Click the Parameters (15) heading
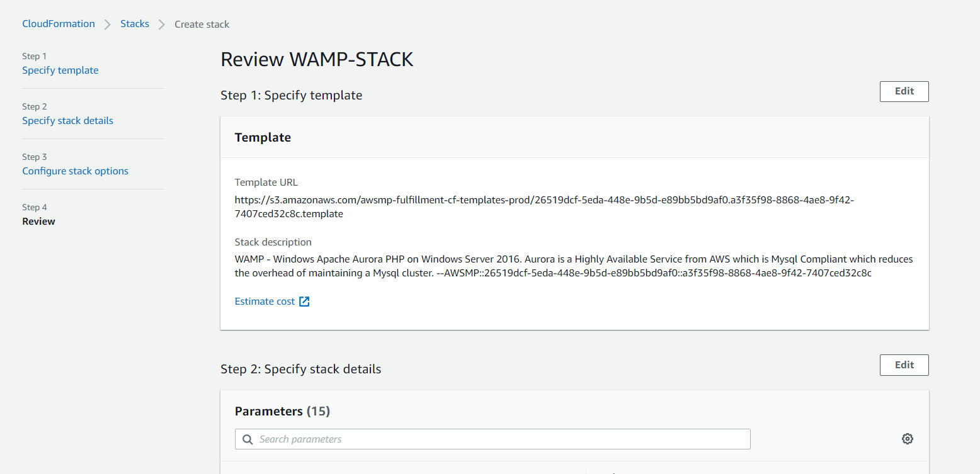This screenshot has width=980, height=474. point(282,412)
